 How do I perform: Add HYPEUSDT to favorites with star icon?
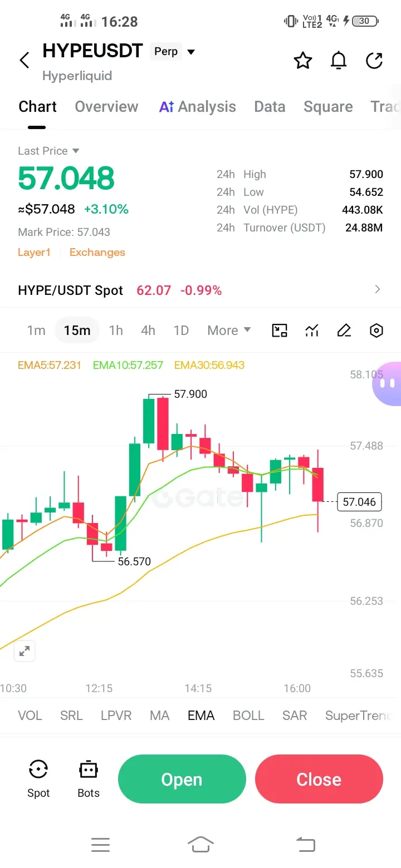[303, 60]
